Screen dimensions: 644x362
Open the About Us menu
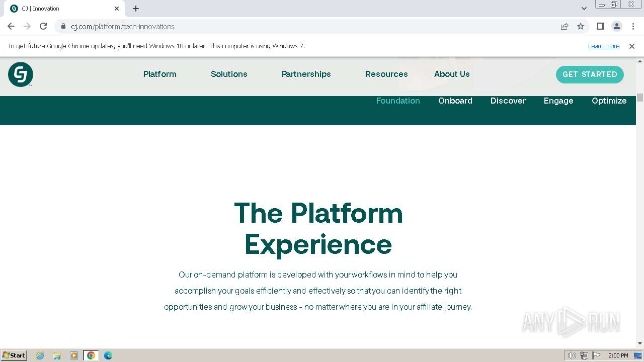coord(452,74)
